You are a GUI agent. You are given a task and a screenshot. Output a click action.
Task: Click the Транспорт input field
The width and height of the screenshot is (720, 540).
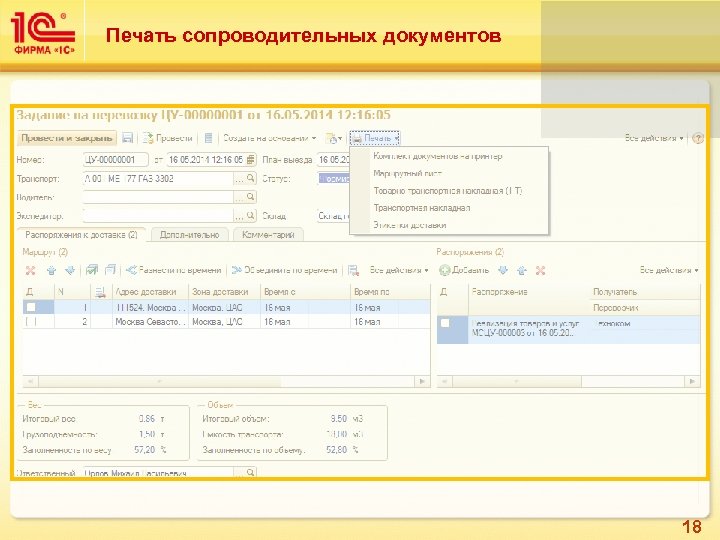158,179
